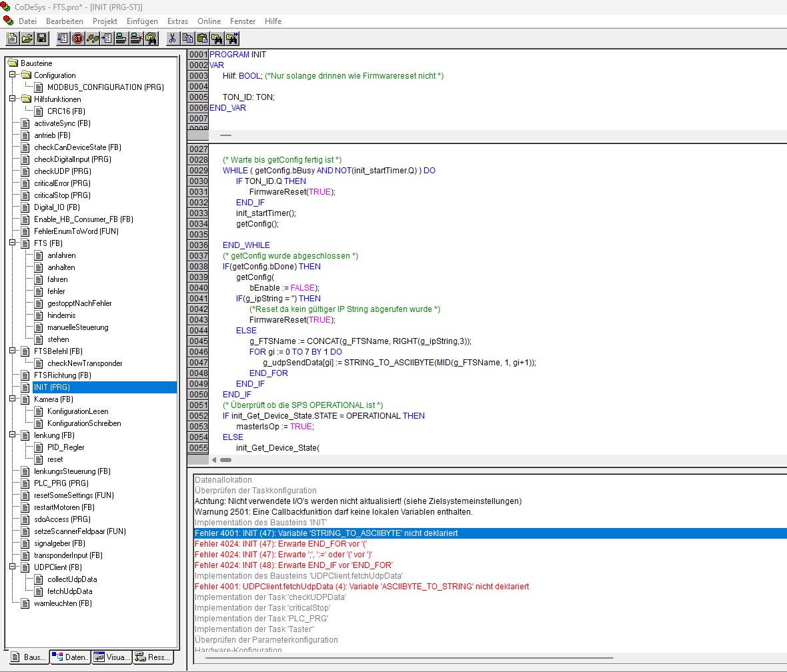
Task: Open the Online menu
Action: [x=209, y=21]
